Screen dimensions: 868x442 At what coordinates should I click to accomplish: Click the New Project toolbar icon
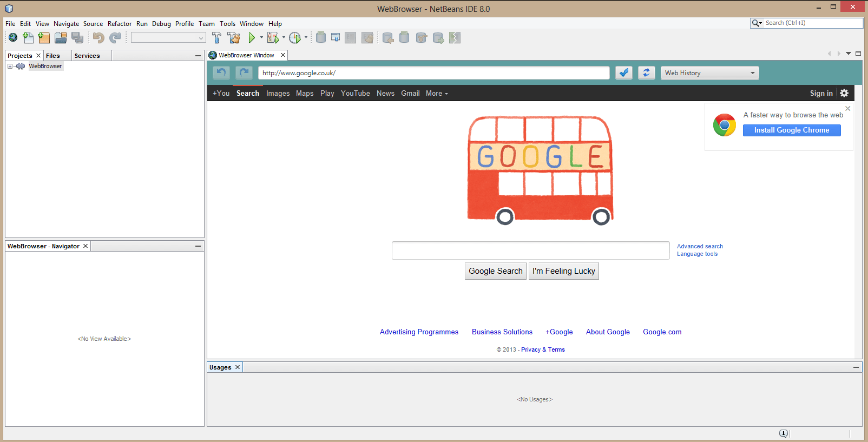click(44, 38)
